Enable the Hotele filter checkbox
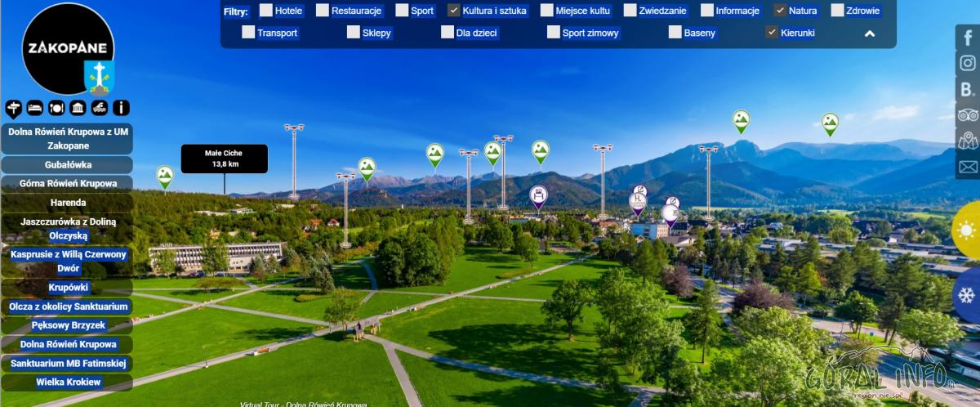The height and width of the screenshot is (407, 980). click(265, 11)
